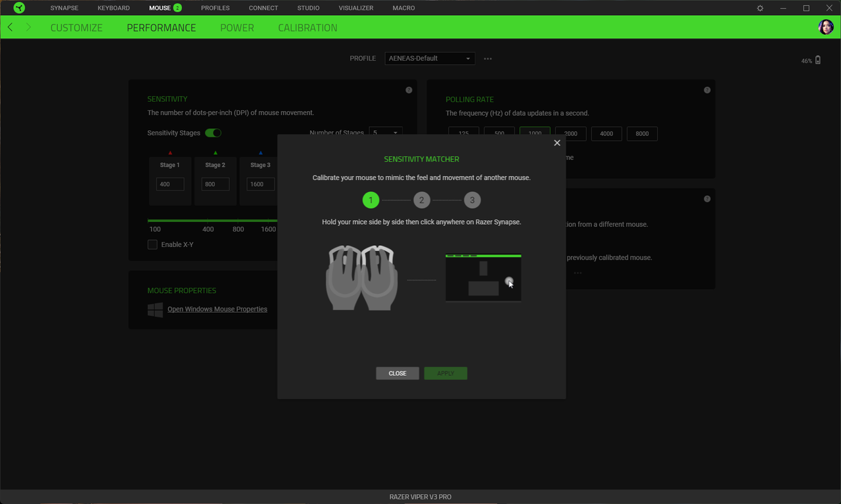Set polling rate to 2000

[570, 133]
